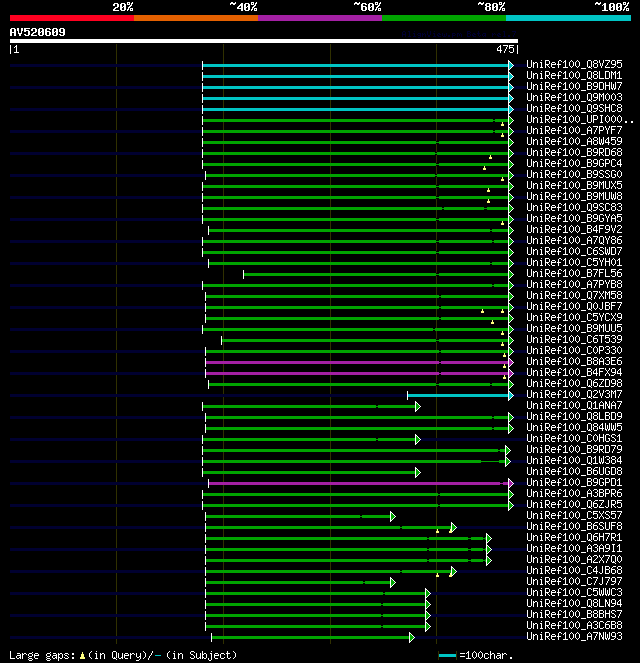Click UniRef100_Q1W384 label
The width and height of the screenshot is (640, 663).
click(574, 460)
